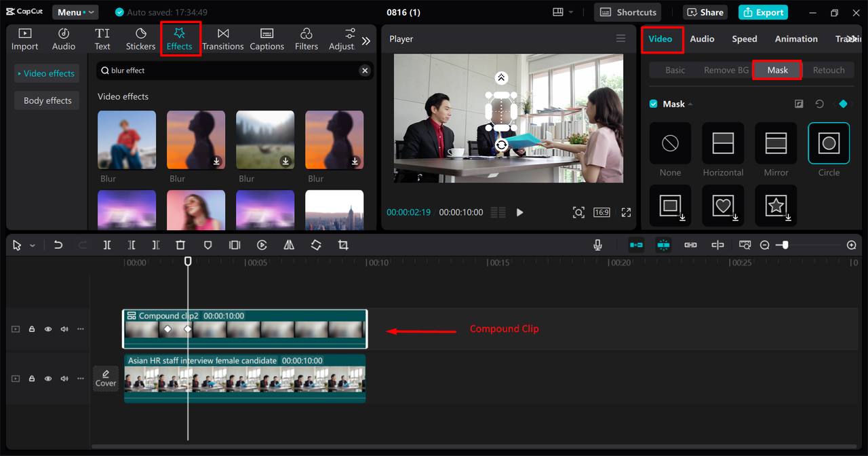Open the Retouch sub-tab
The image size is (868, 456).
[x=829, y=70]
